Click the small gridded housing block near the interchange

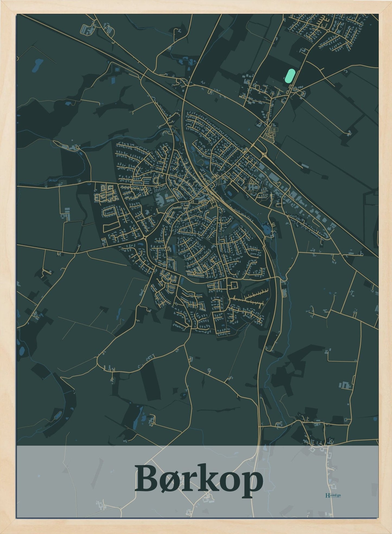270,133
